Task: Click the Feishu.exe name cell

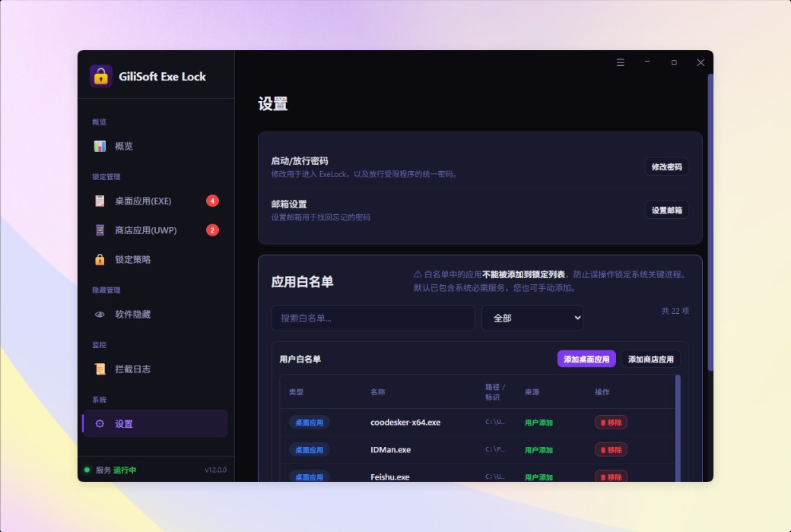Action: point(390,477)
